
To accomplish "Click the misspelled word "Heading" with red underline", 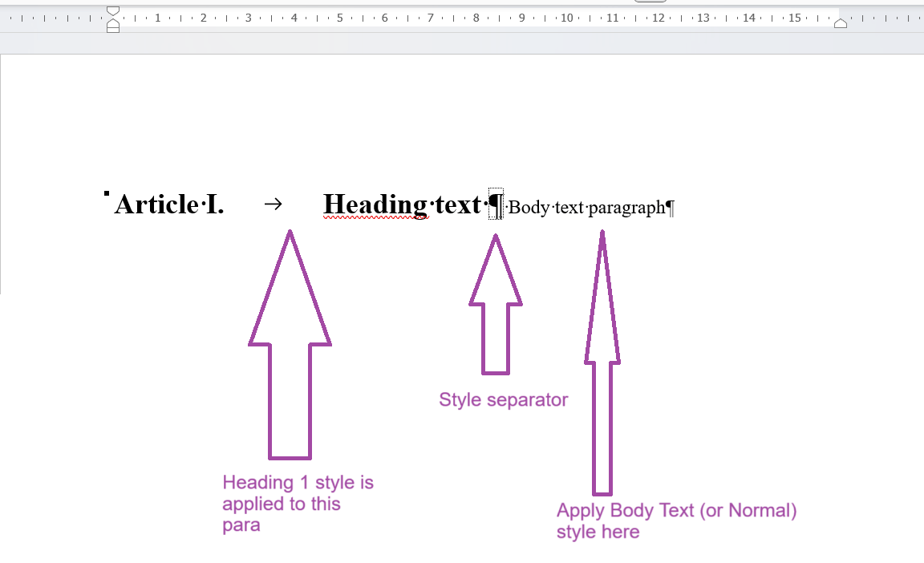I will (x=376, y=205).
